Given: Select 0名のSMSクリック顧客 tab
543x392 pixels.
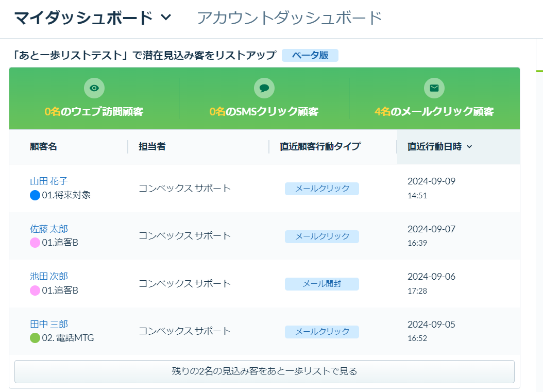Looking at the screenshot, I should (264, 111).
